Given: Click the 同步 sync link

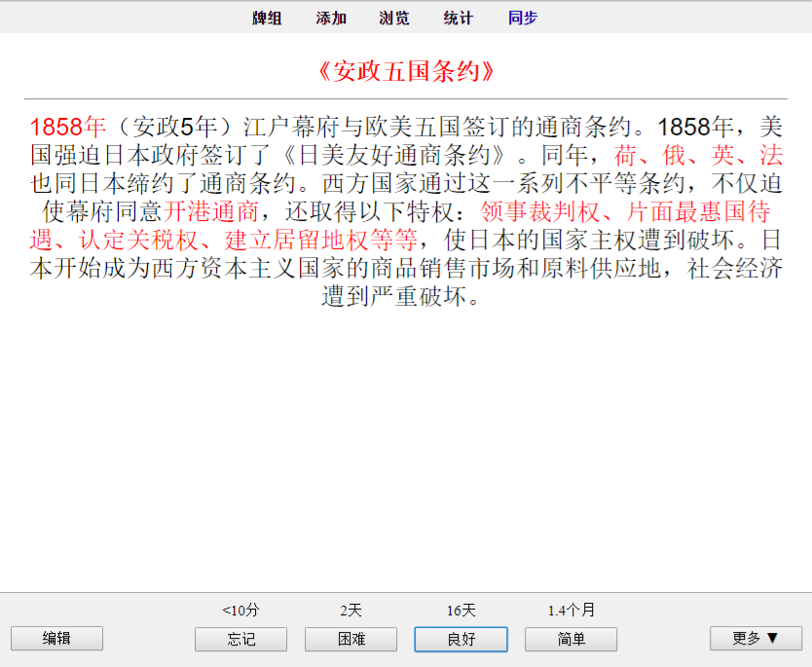Looking at the screenshot, I should click(523, 19).
